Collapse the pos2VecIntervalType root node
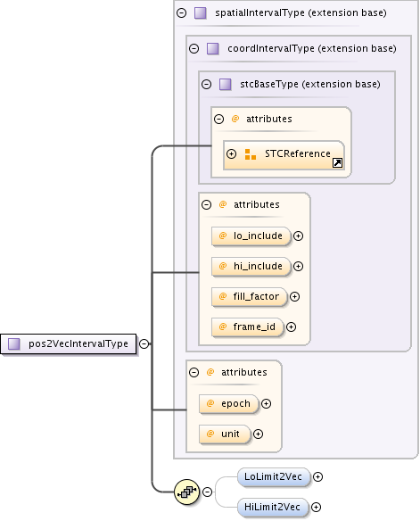The height and width of the screenshot is (521, 420). (x=144, y=343)
